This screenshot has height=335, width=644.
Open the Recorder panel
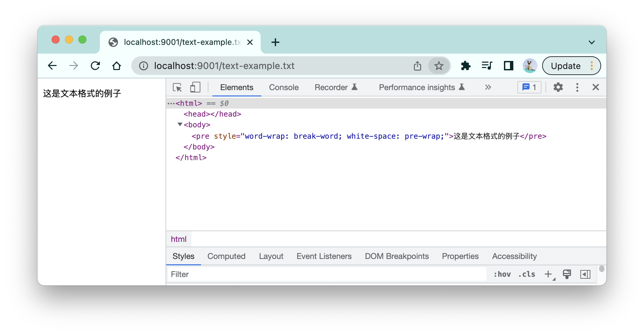tap(336, 87)
